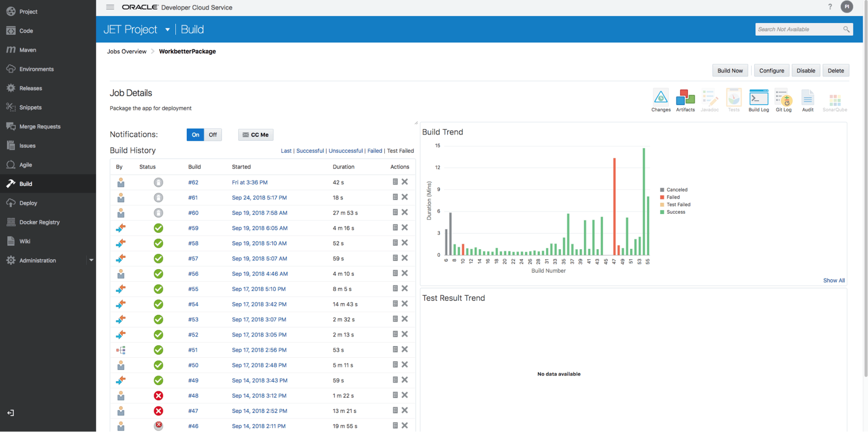View build log for build #62
Screen dimensions: 868x432
tap(395, 182)
